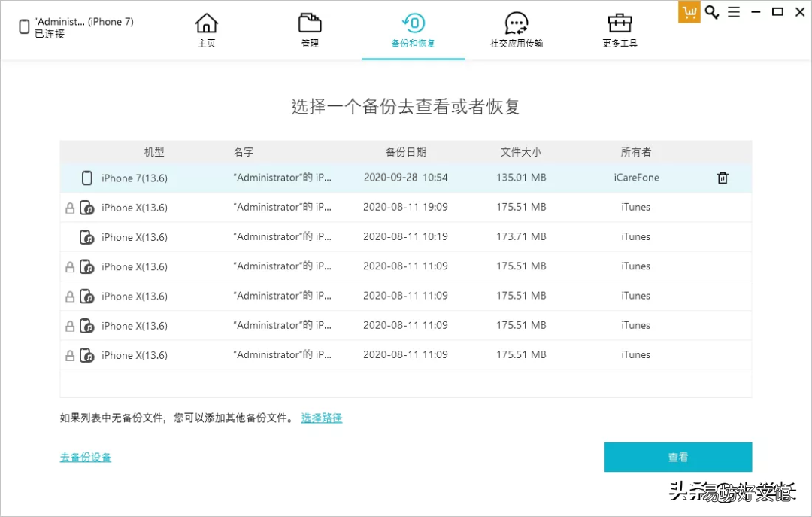Maximize the iCareFone window

click(777, 11)
